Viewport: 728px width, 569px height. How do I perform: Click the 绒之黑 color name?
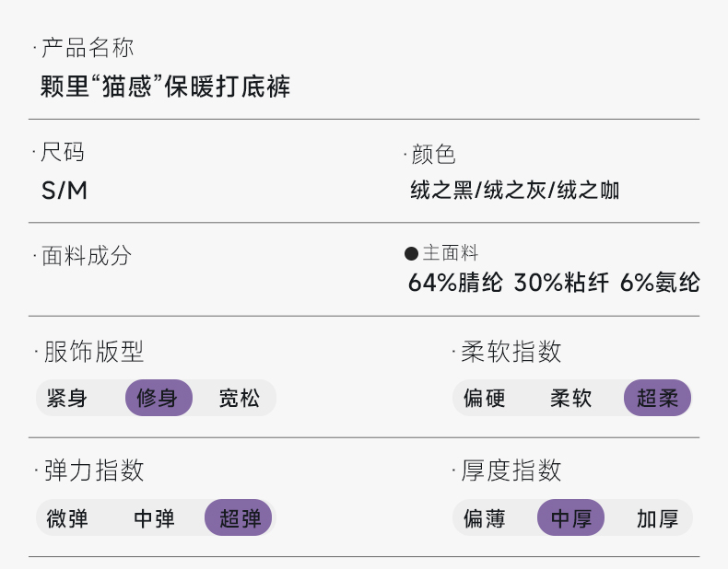(441, 191)
